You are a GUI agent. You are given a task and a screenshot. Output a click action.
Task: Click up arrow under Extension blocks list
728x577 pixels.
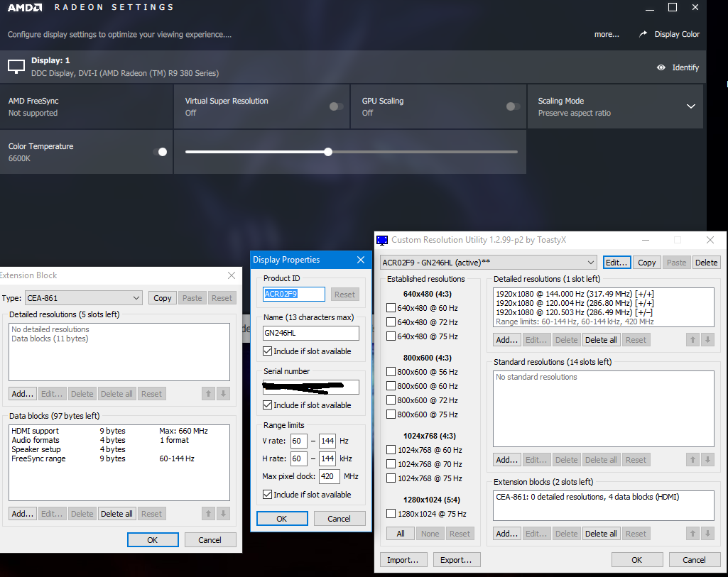pos(692,534)
